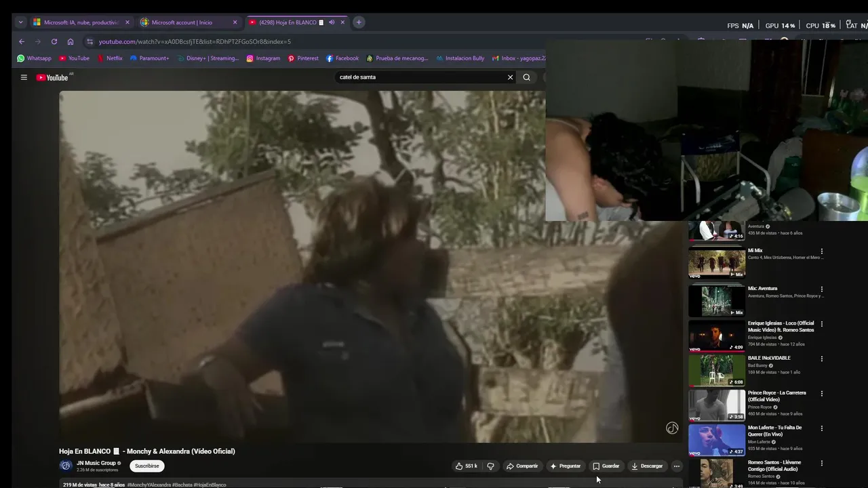This screenshot has height=488, width=868.
Task: Open the 'Prueba de mecanog...' bookmark
Action: (397, 58)
